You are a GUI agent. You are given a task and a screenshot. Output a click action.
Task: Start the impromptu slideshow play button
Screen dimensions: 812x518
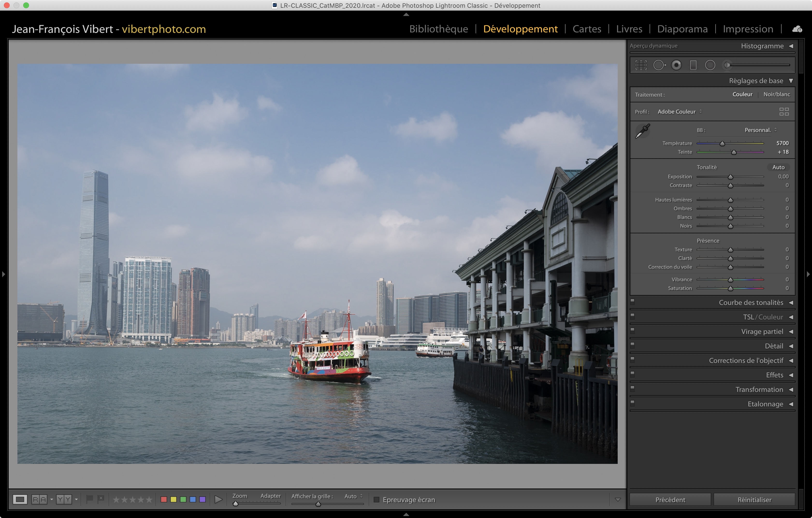(x=218, y=499)
